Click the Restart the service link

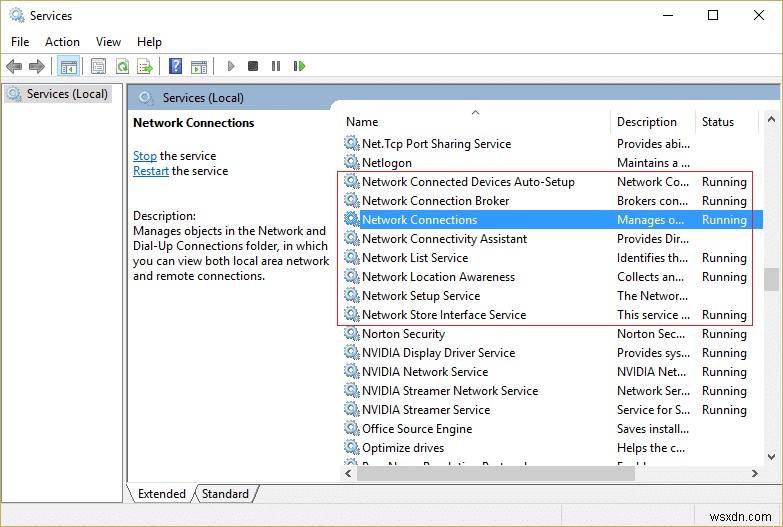click(151, 171)
